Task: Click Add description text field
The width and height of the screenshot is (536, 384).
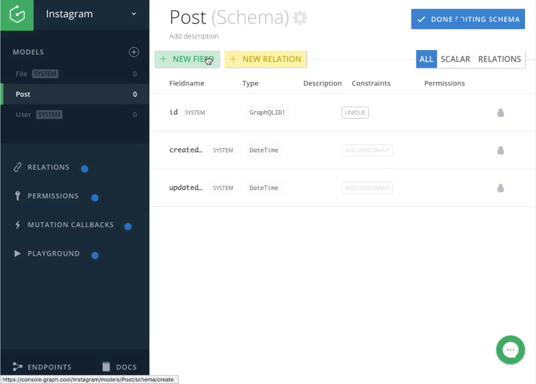Action: 193,36
